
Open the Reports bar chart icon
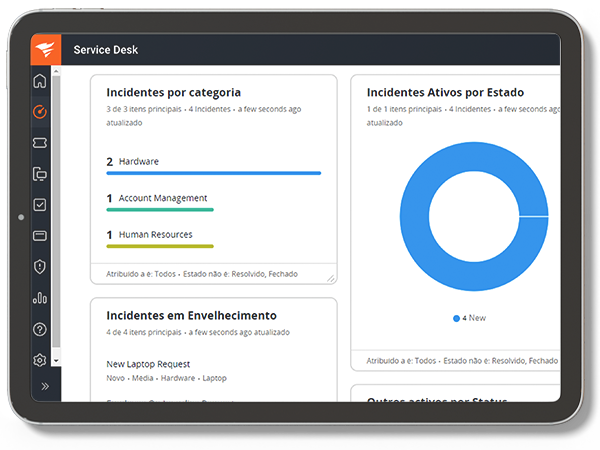click(x=40, y=298)
